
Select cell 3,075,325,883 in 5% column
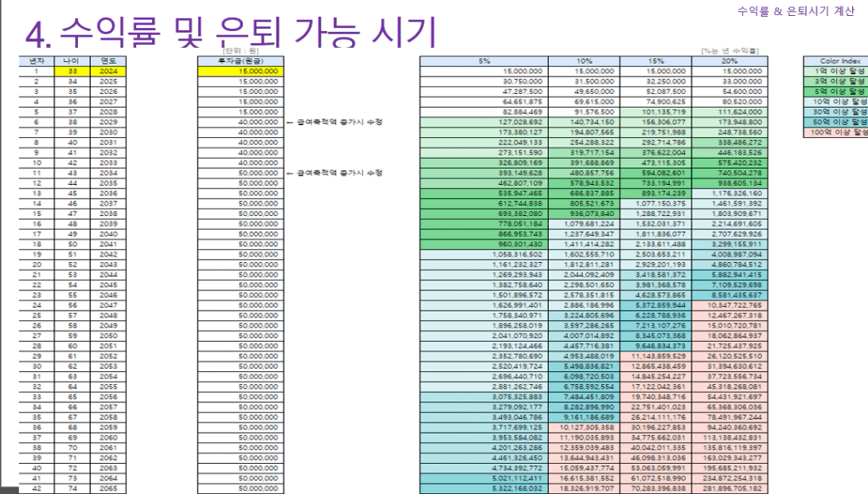[x=484, y=397]
